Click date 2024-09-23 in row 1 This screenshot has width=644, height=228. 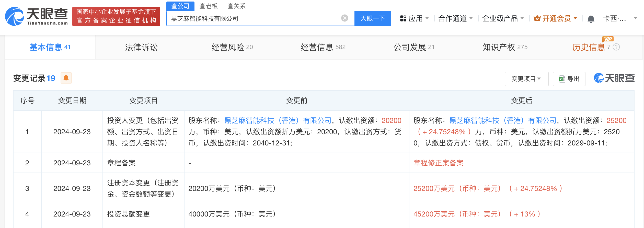pos(72,132)
